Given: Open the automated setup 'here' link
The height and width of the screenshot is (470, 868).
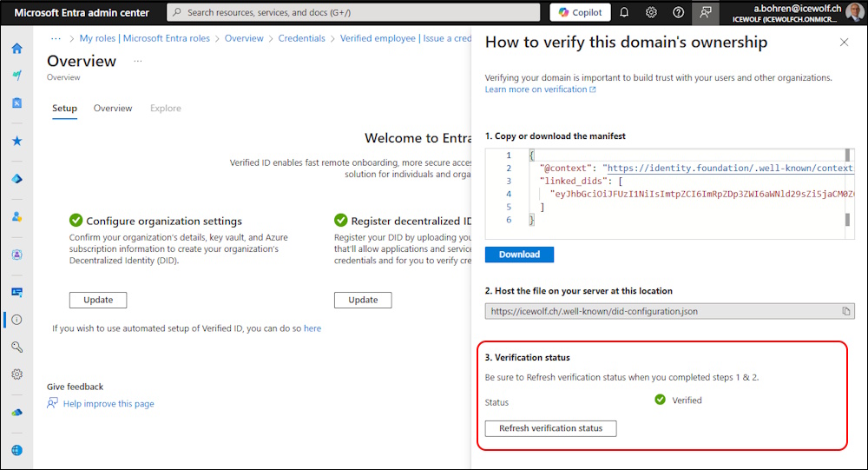Looking at the screenshot, I should (x=312, y=328).
